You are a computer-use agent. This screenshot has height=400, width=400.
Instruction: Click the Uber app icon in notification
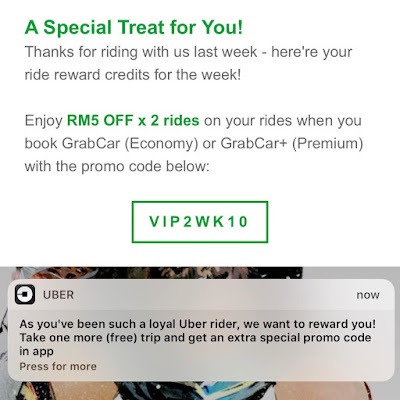click(x=25, y=294)
